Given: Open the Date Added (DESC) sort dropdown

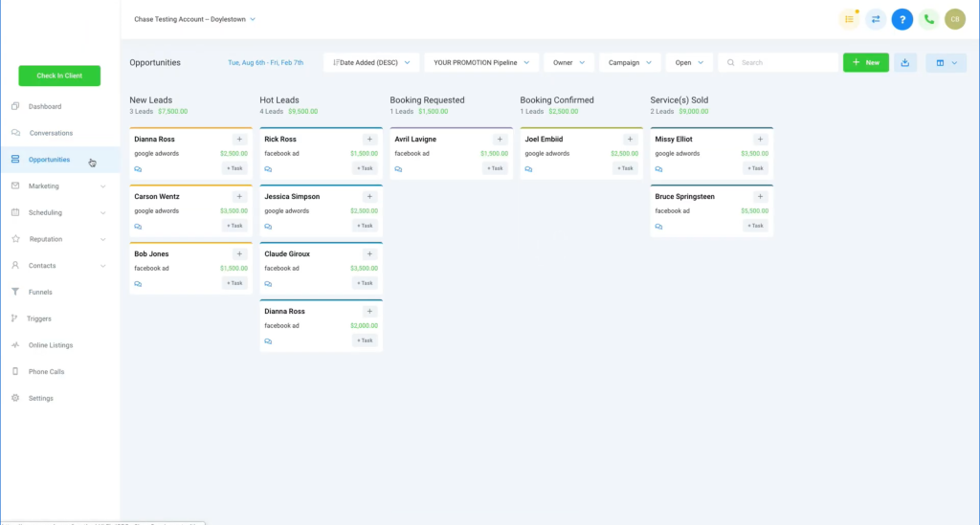Looking at the screenshot, I should [371, 62].
